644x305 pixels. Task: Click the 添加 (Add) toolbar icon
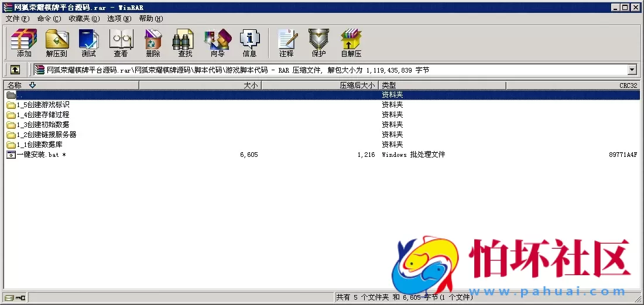tap(24, 43)
